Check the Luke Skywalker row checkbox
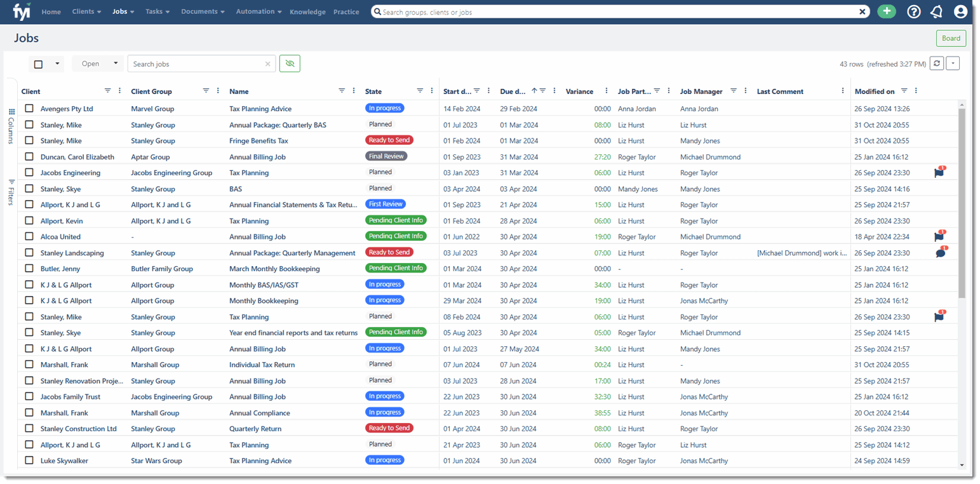This screenshot has width=980, height=484. (29, 460)
